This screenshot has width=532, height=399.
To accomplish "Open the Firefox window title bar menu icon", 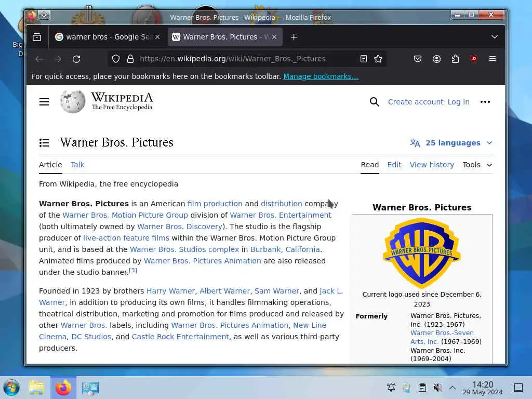I will pyautogui.click(x=31, y=15).
